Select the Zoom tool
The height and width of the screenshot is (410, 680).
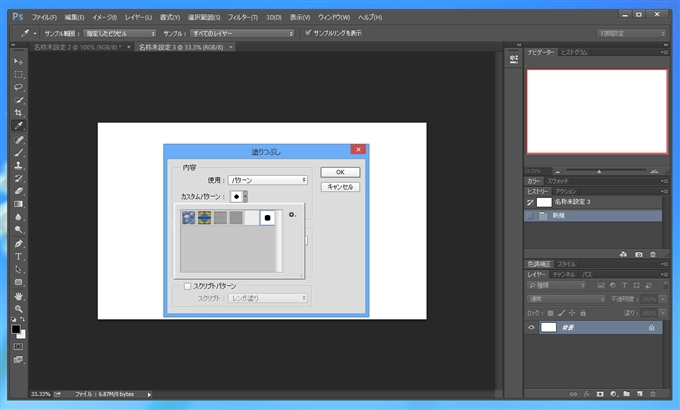[x=18, y=309]
